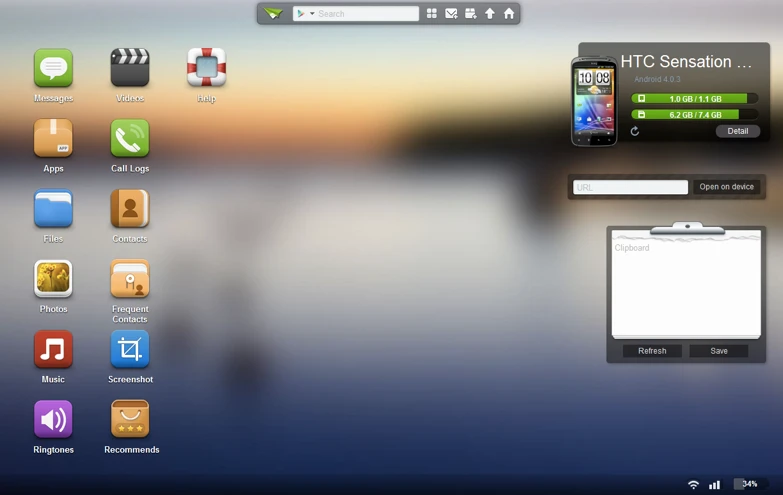Click the AirDroid paper plane logo
This screenshot has width=783, height=495.
tap(273, 14)
